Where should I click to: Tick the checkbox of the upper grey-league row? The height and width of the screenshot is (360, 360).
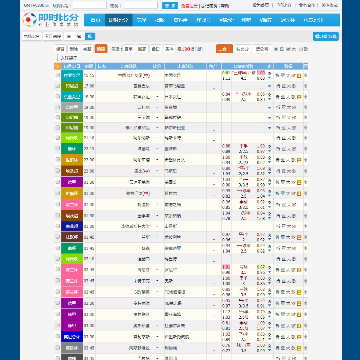coord(57,107)
